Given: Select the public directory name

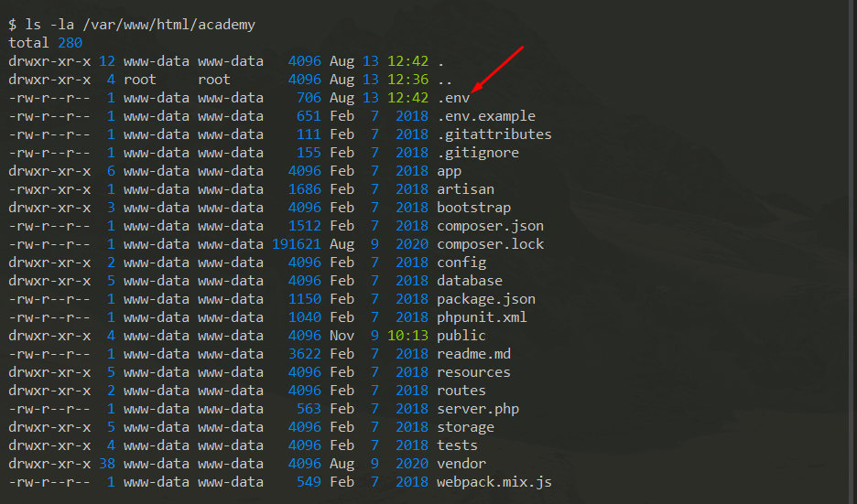Looking at the screenshot, I should pos(461,336).
